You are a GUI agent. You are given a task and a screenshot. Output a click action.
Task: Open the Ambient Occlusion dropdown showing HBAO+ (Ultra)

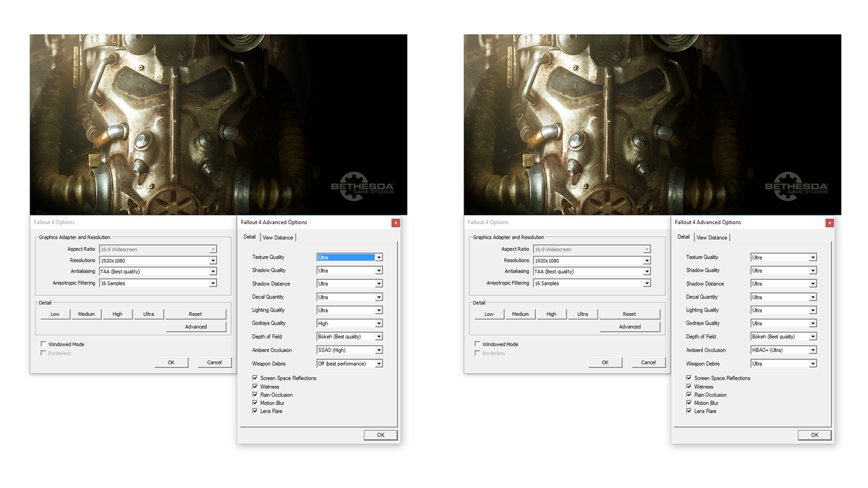(x=783, y=350)
